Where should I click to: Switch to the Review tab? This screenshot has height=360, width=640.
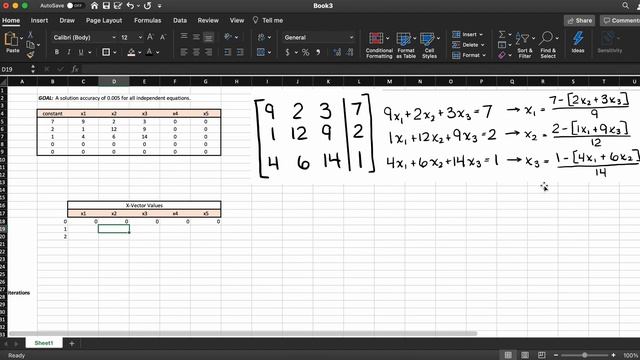tap(208, 20)
